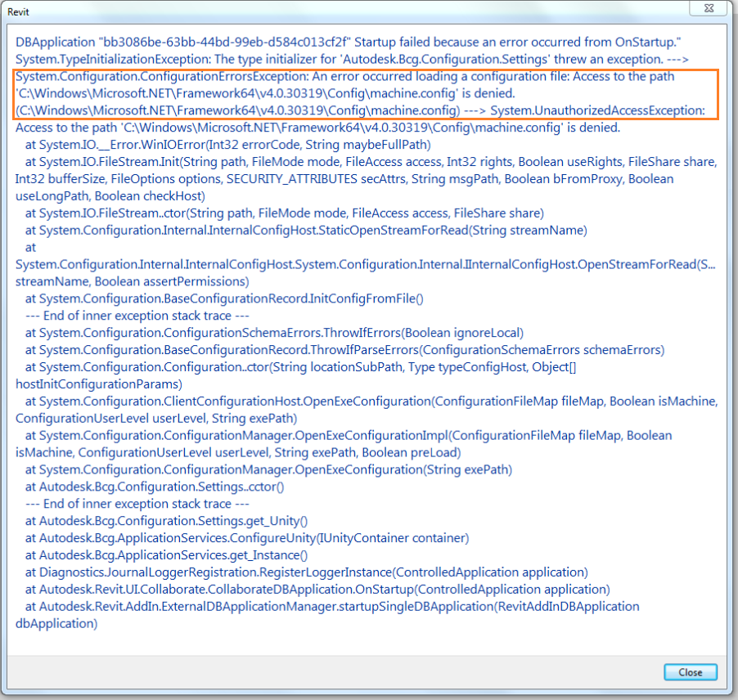Image resolution: width=738 pixels, height=700 pixels.
Task: Click the System.Configuration.ConfigurationErrorsException line
Action: [345, 76]
